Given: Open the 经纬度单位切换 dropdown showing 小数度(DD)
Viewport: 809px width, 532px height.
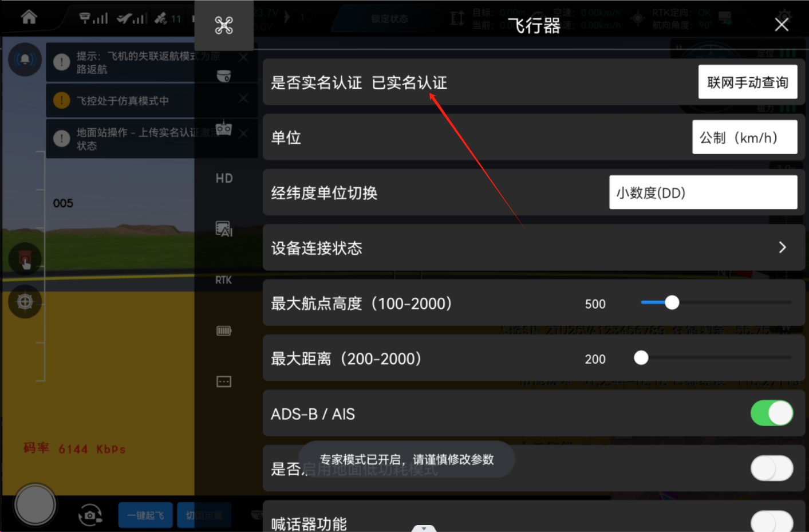Looking at the screenshot, I should pos(703,192).
